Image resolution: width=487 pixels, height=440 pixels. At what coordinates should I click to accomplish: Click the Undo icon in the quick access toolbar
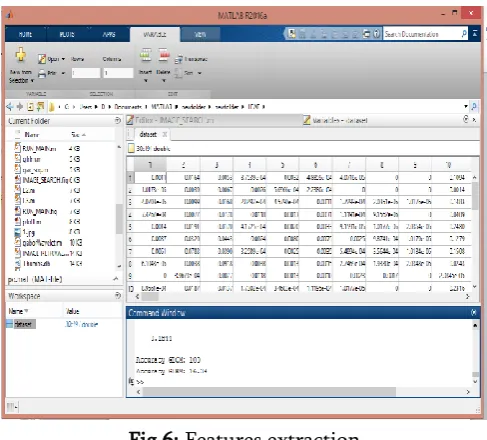pyautogui.click(x=345, y=34)
